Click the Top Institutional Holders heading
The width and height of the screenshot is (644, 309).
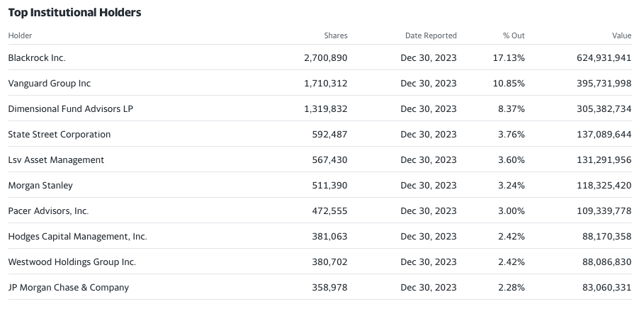click(x=74, y=13)
